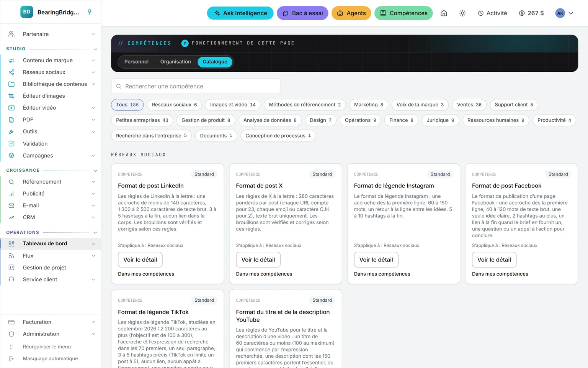
Task: Filter by Petites entreprises category
Action: 142,120
